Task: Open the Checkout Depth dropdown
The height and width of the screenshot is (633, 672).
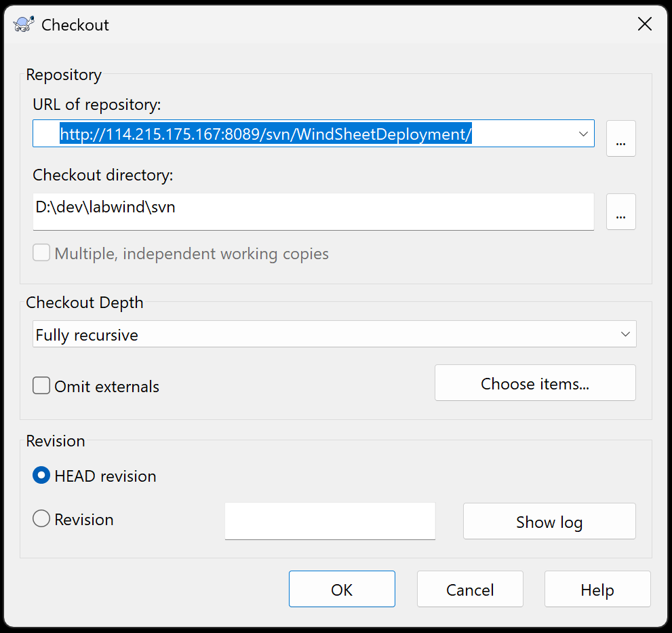Action: coord(334,334)
